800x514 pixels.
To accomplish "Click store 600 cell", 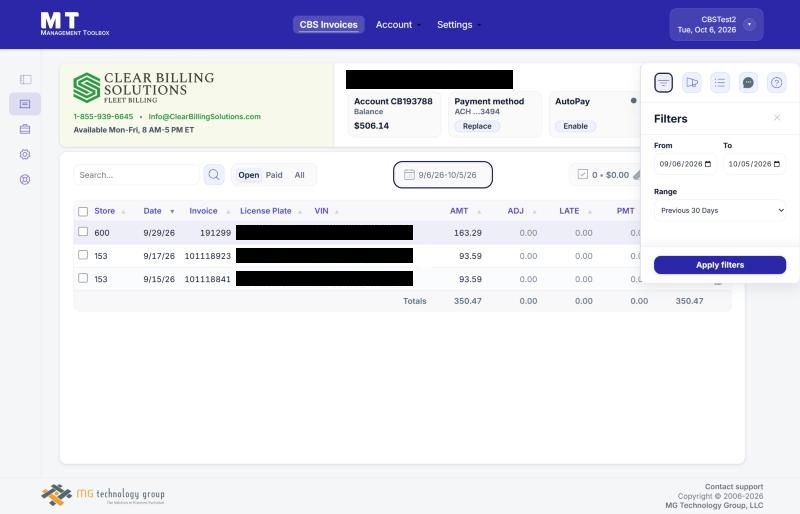I will coord(102,233).
